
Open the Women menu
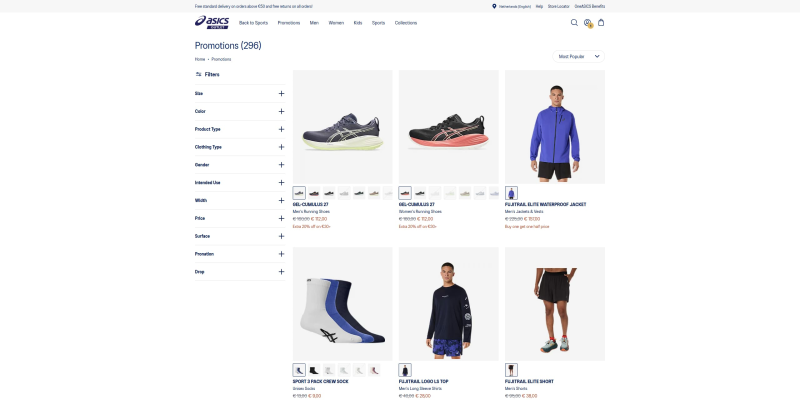pos(336,23)
